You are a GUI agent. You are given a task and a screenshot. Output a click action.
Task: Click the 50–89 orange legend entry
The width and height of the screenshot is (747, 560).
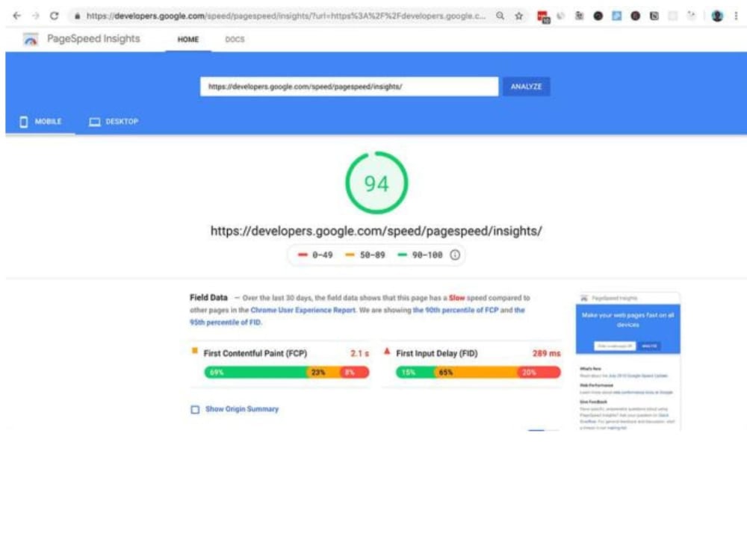pyautogui.click(x=365, y=255)
